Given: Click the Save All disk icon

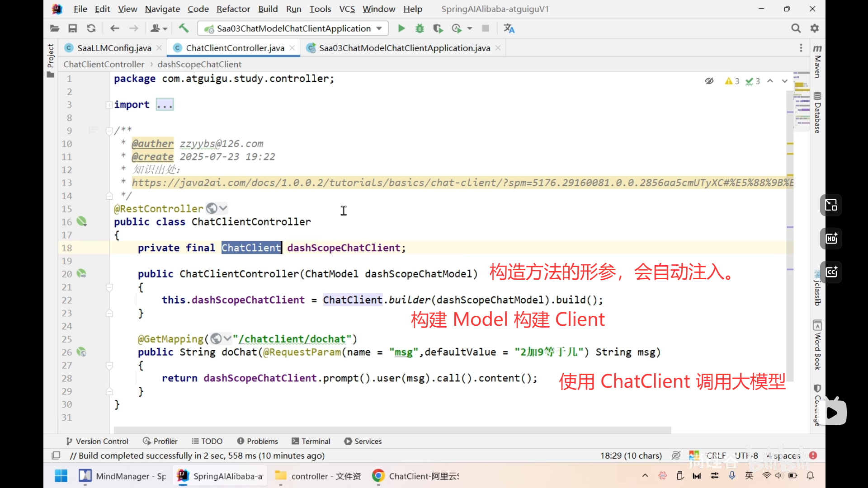Looking at the screenshot, I should point(72,28).
